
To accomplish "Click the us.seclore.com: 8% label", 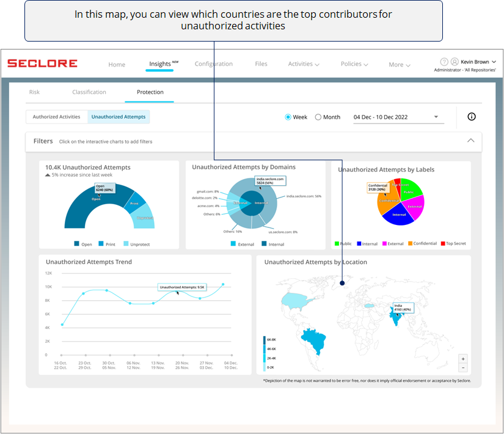I will (283, 232).
